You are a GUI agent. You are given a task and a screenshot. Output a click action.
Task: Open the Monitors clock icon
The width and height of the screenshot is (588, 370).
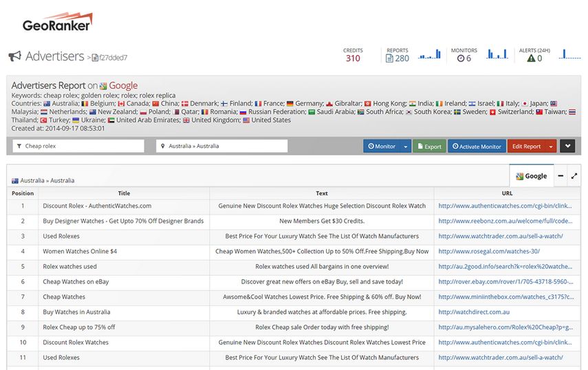(x=461, y=58)
